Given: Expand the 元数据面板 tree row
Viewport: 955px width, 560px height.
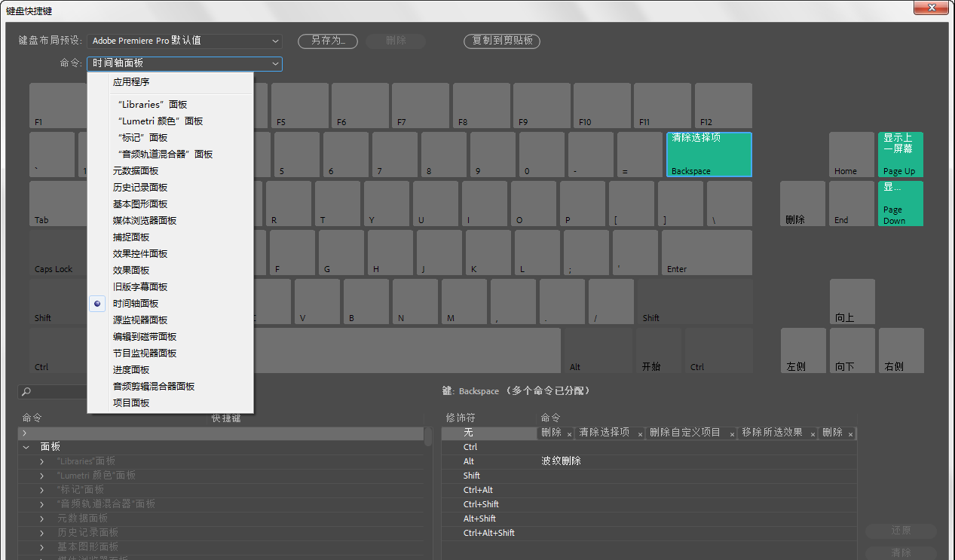Looking at the screenshot, I should (x=42, y=518).
